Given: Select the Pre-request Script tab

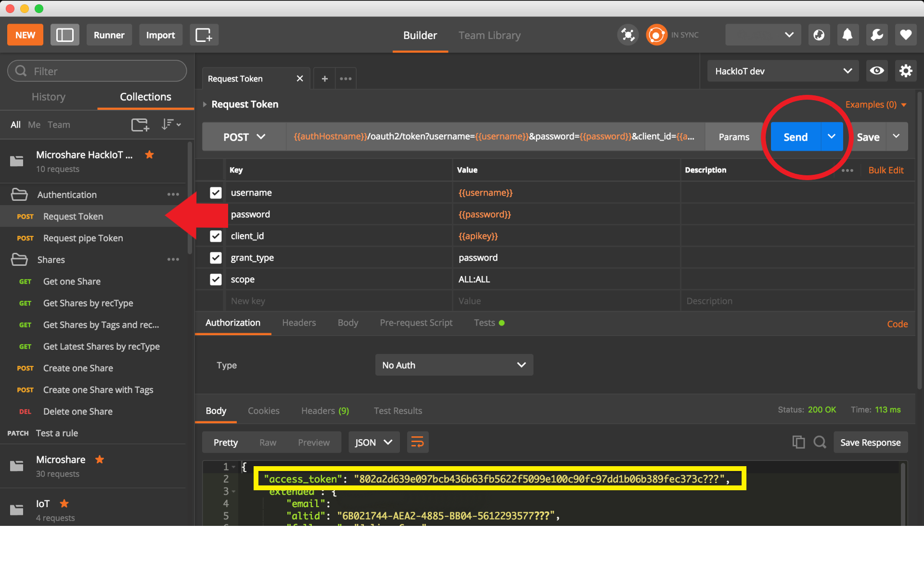Looking at the screenshot, I should pyautogui.click(x=414, y=323).
